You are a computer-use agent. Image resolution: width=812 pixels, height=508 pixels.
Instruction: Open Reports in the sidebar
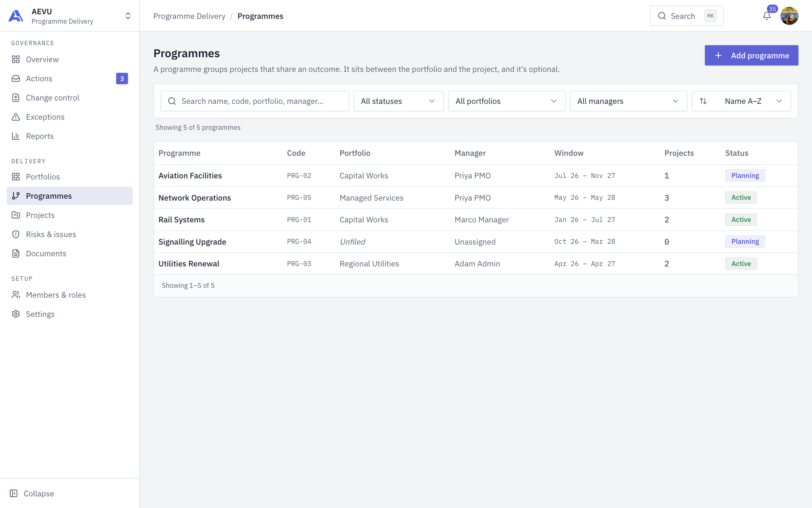(70, 136)
